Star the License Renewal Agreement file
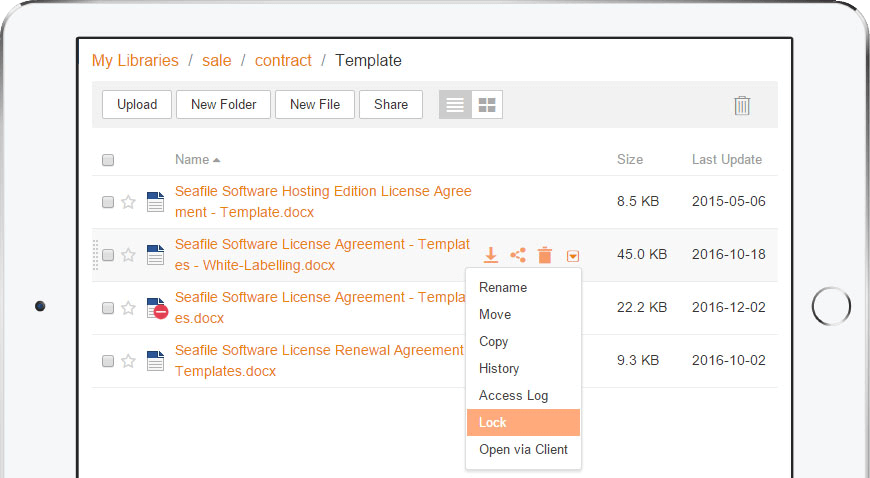 [128, 361]
